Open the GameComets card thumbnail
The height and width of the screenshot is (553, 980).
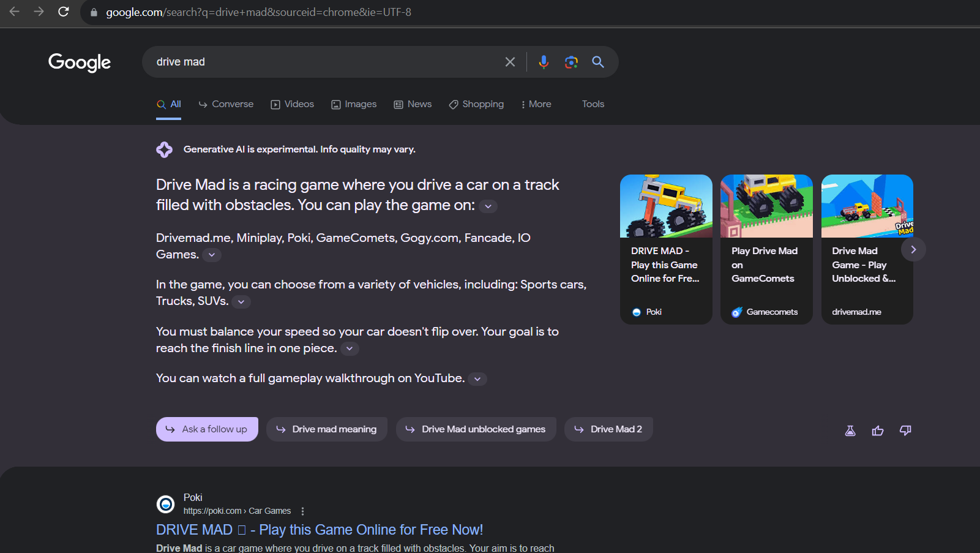766,206
